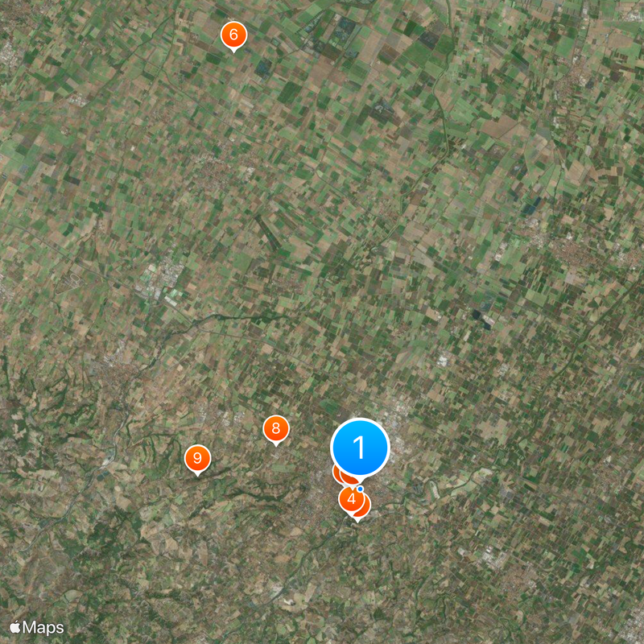The image size is (644, 644).
Task: Click the Apple logo beside Maps text
Action: click(14, 627)
